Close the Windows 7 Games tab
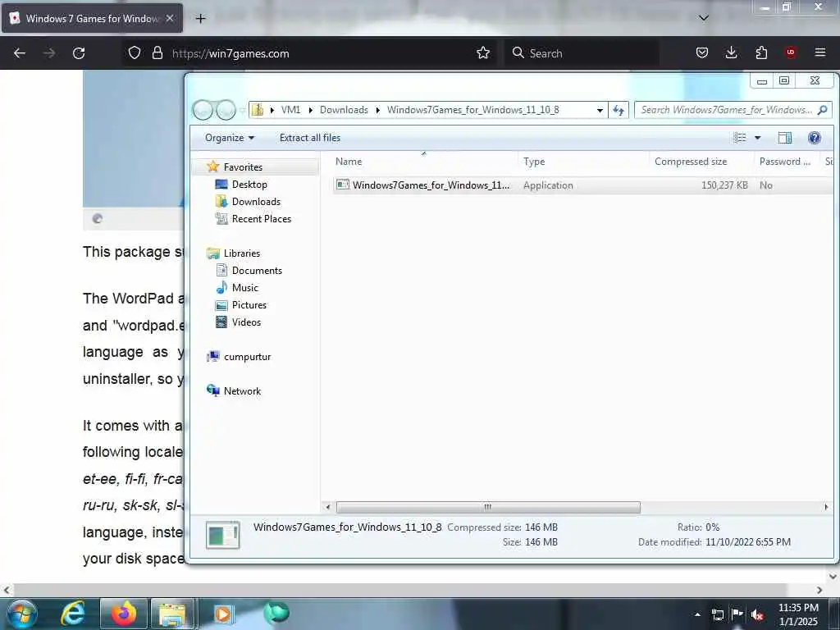Image resolution: width=840 pixels, height=630 pixels. click(x=170, y=18)
